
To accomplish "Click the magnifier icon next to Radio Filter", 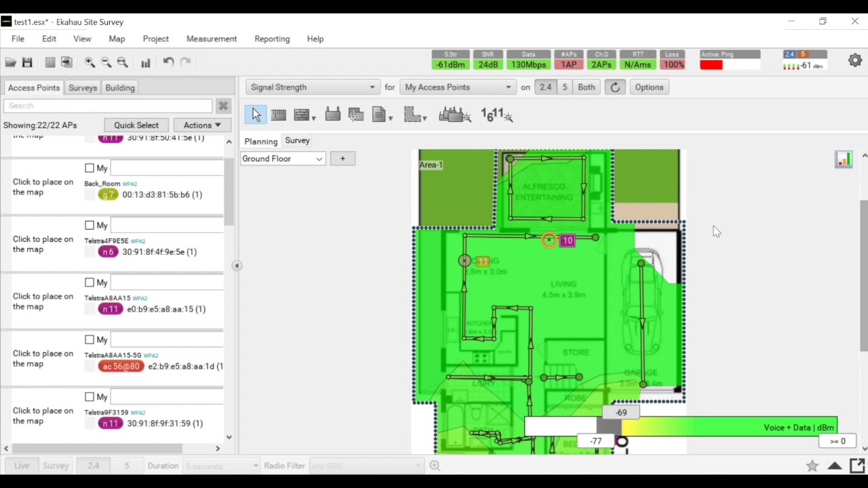I will pyautogui.click(x=435, y=466).
